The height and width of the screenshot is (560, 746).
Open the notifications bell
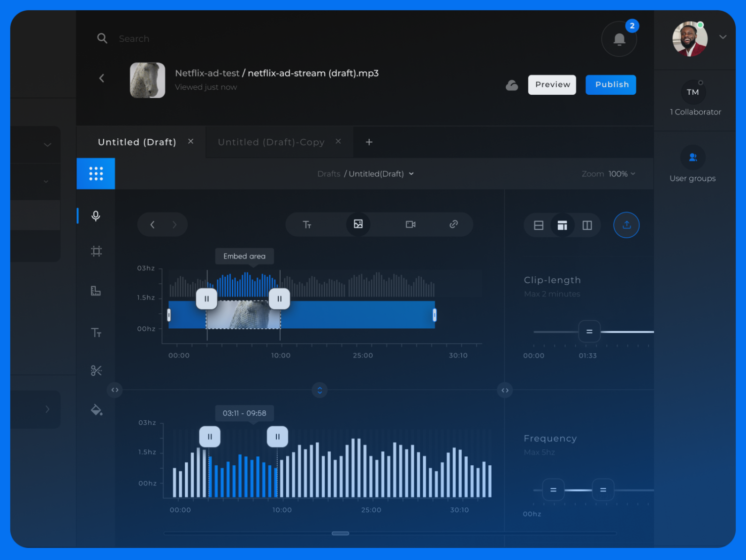click(619, 39)
